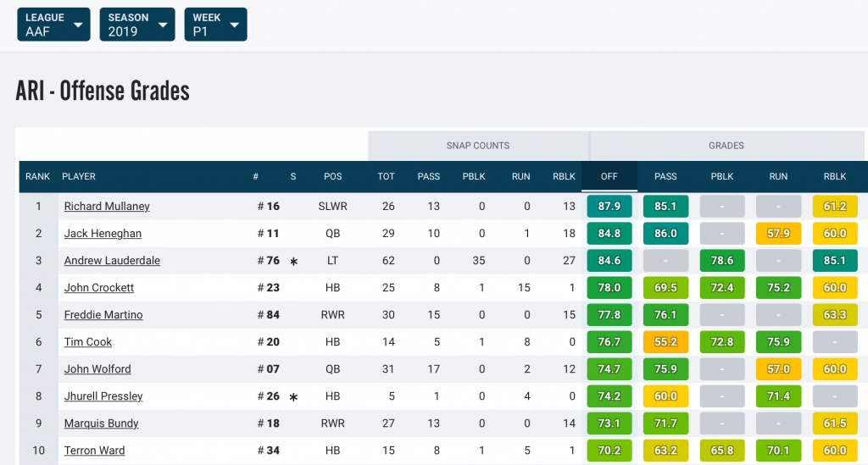Image resolution: width=868 pixels, height=465 pixels.
Task: Click Andrew Lauderdale's 35 pass block snaps
Action: pyautogui.click(x=479, y=260)
